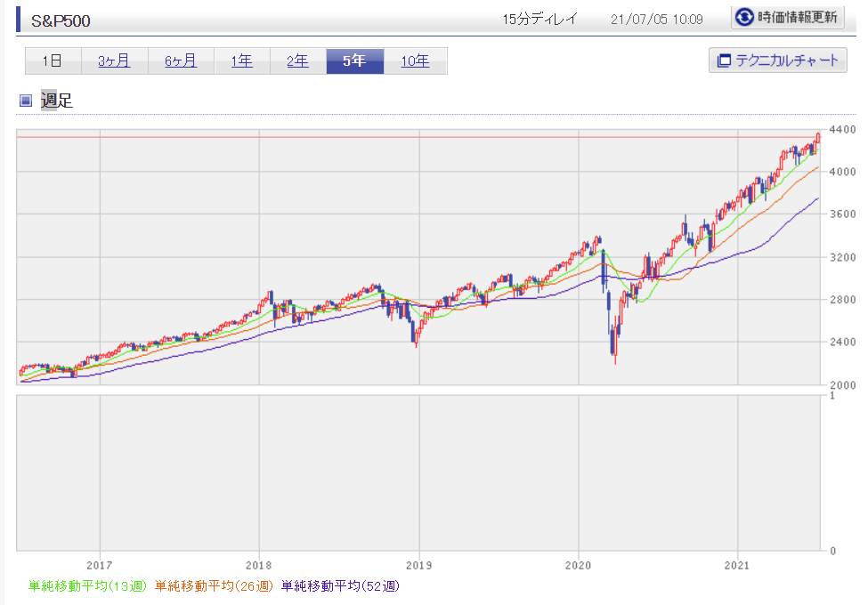Click the 3200 price axis label
868x605 pixels.
842,257
